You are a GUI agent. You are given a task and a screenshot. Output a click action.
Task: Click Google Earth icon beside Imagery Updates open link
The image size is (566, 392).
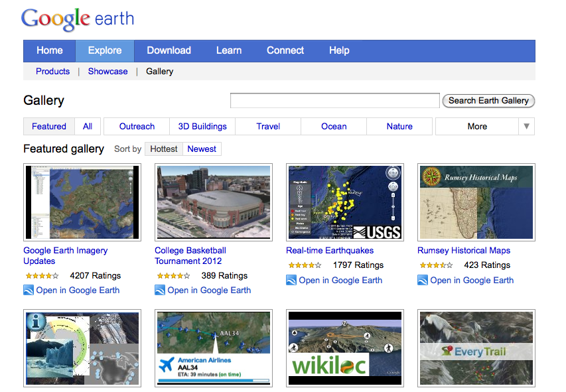click(x=29, y=291)
